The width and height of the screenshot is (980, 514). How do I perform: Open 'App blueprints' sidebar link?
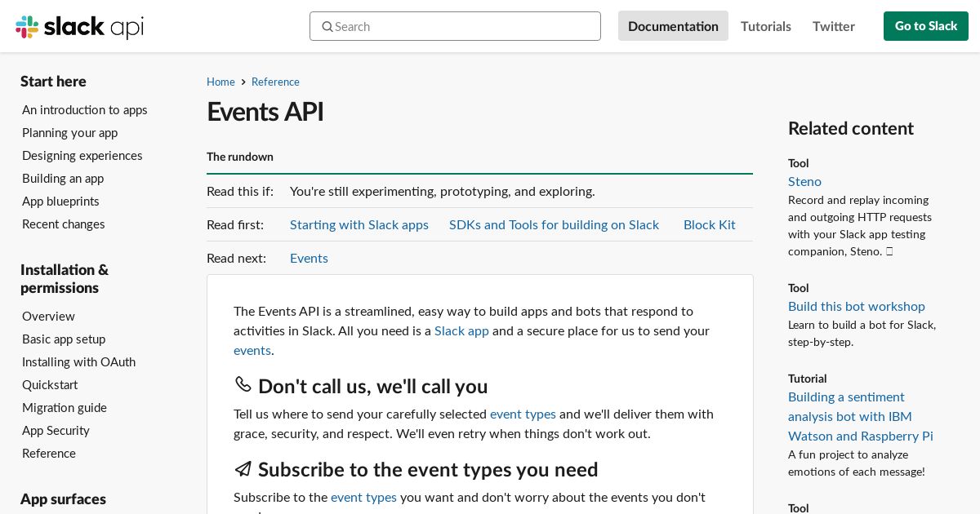click(61, 201)
